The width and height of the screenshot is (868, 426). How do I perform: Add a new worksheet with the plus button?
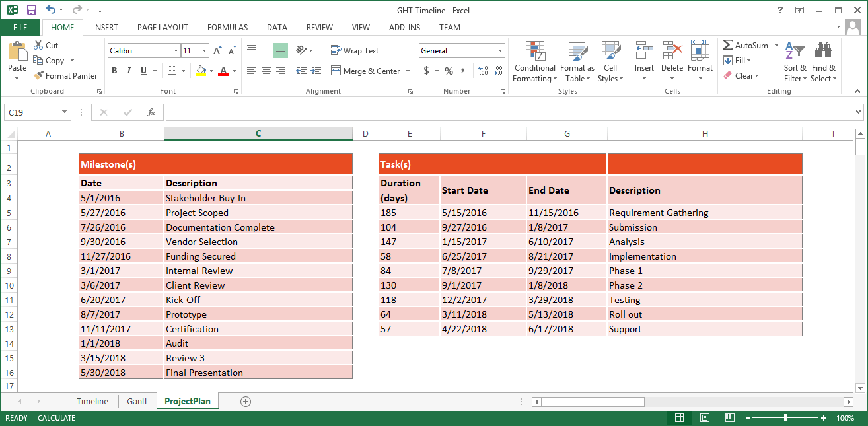click(x=245, y=401)
